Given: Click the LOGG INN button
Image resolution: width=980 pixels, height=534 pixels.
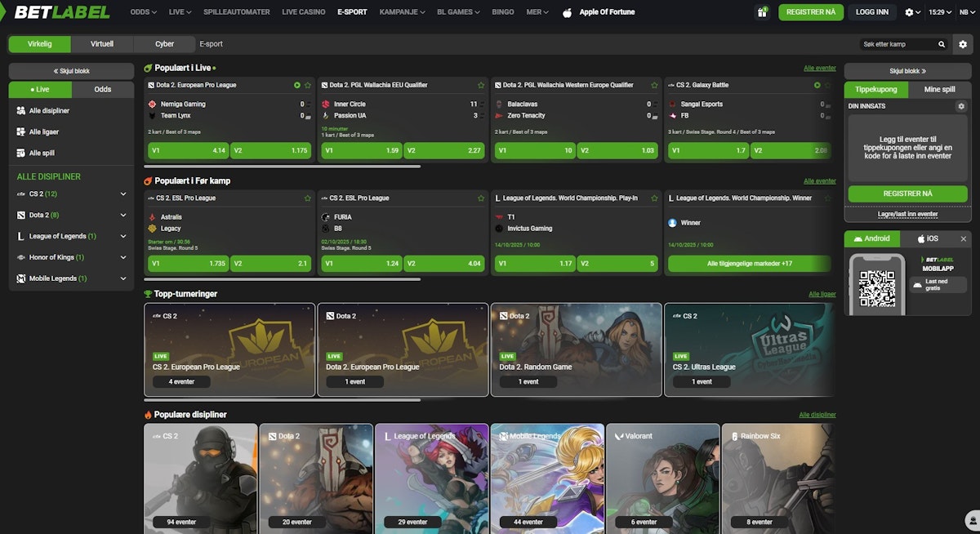Looking at the screenshot, I should pos(872,12).
